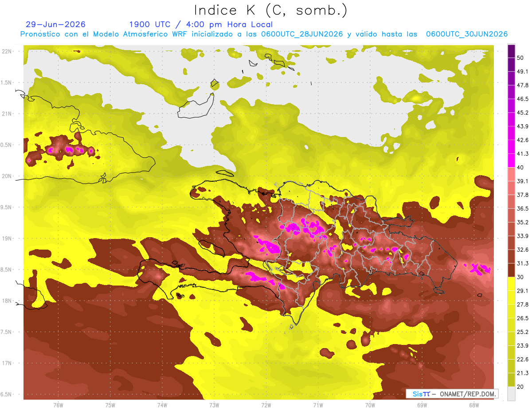Select the "36.5" color scale value
This screenshot has height=411, width=532.
(x=522, y=208)
